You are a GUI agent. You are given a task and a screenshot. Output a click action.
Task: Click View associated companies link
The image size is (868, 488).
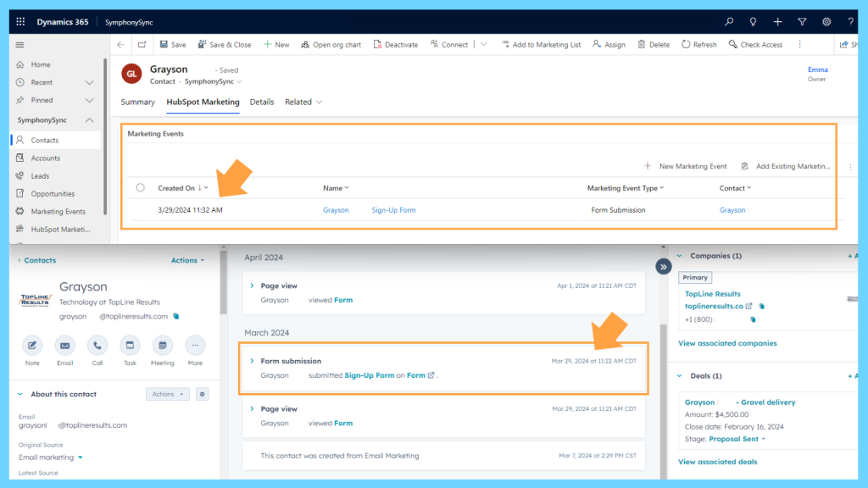pos(727,343)
